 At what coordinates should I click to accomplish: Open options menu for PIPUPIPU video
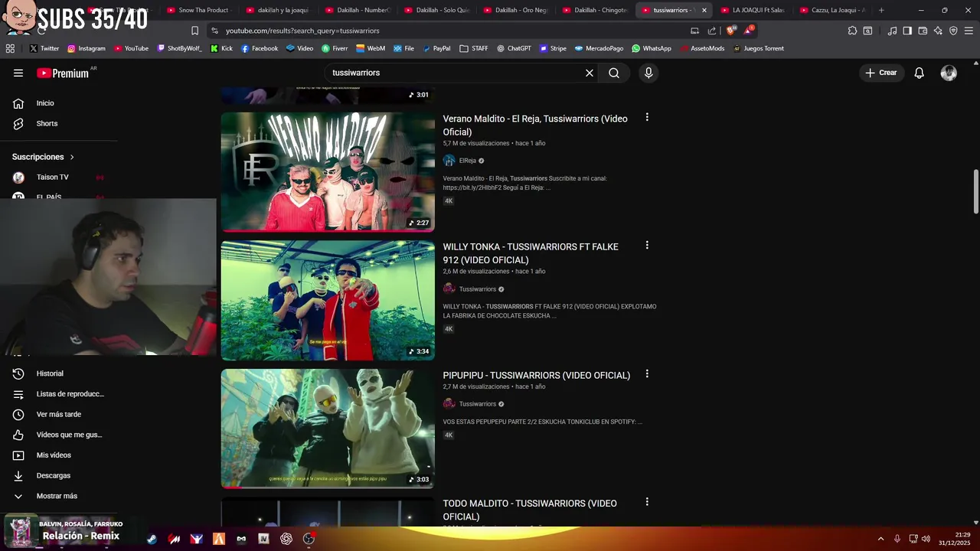(647, 374)
